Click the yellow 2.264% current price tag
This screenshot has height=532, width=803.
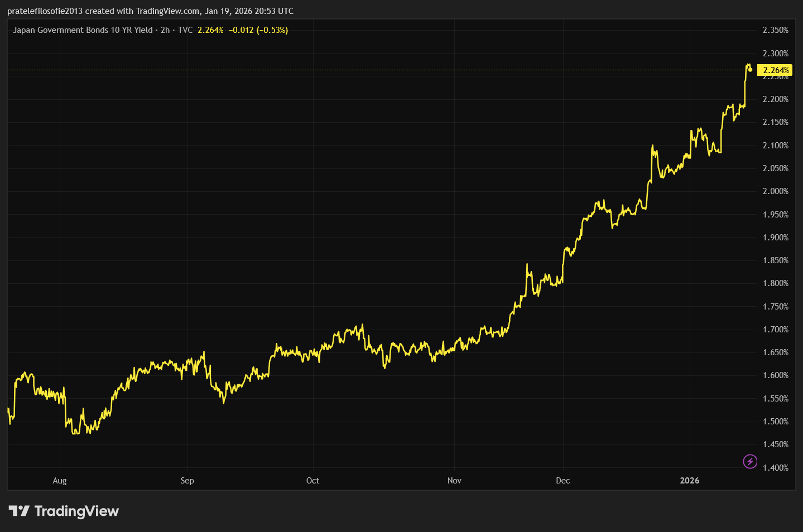[x=776, y=70]
